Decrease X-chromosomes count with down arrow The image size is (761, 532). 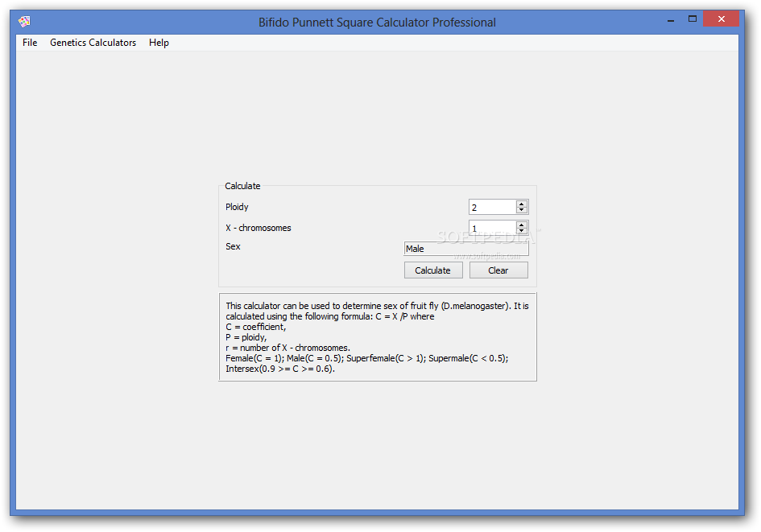521,231
